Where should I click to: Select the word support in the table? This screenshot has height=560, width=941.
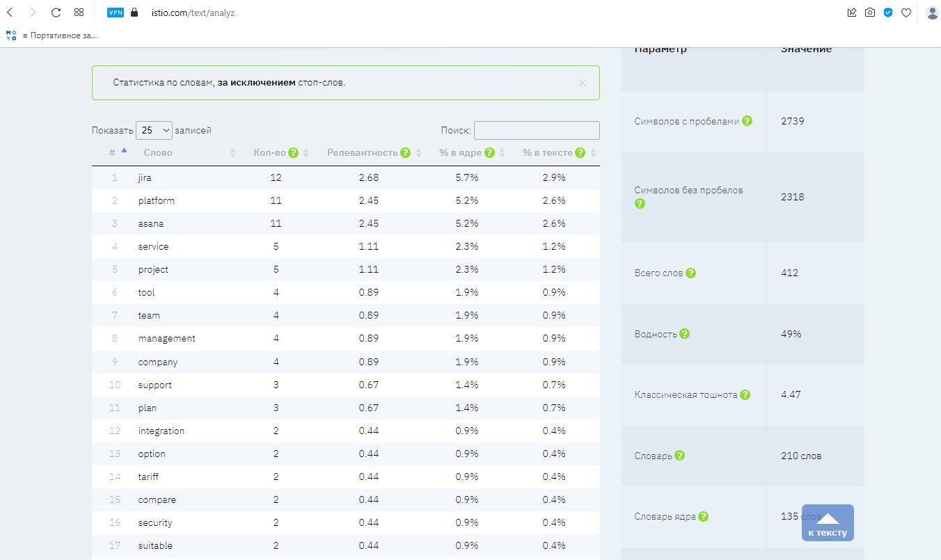pyautogui.click(x=155, y=385)
